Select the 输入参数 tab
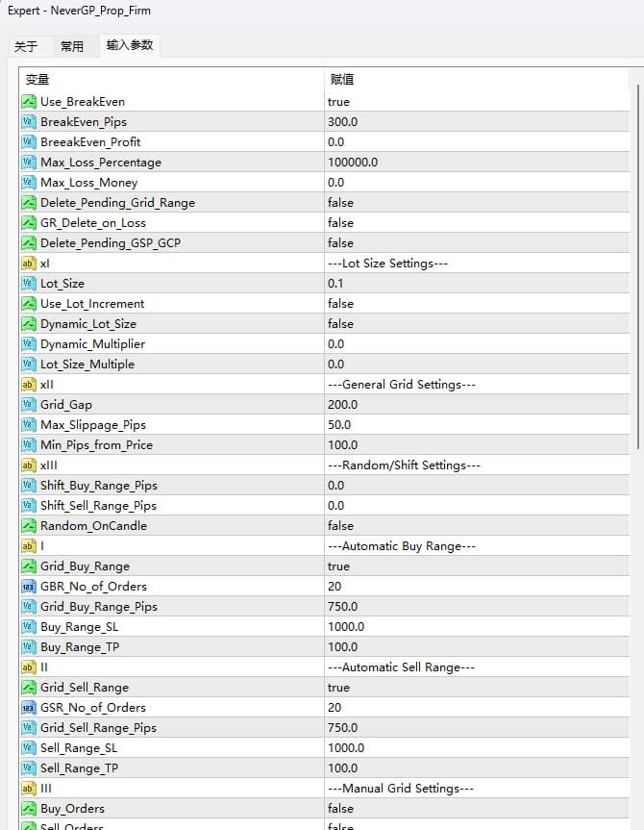 point(130,45)
